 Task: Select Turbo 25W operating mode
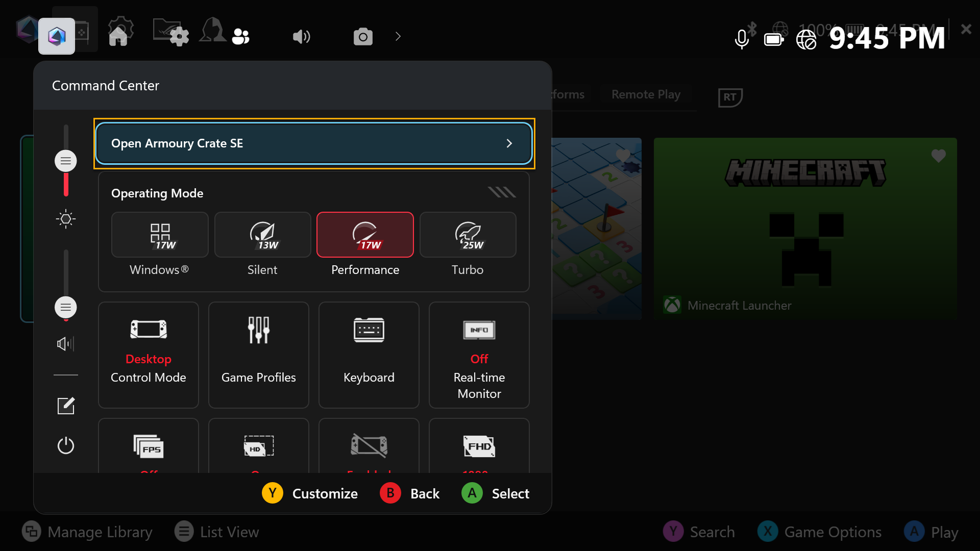click(468, 235)
